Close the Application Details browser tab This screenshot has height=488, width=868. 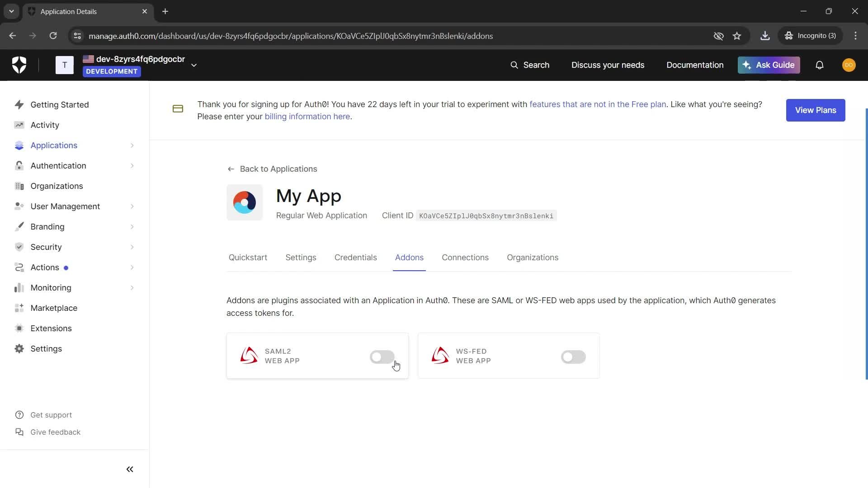[x=145, y=11]
